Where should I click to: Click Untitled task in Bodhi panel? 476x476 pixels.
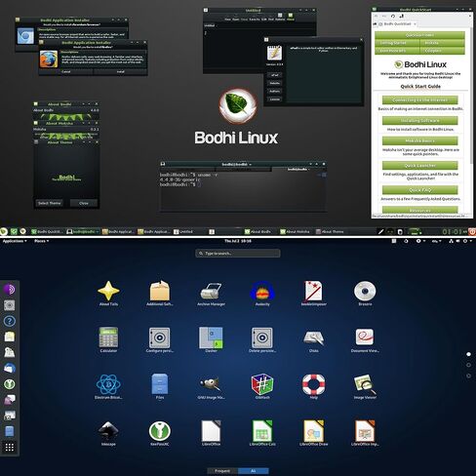pos(183,232)
